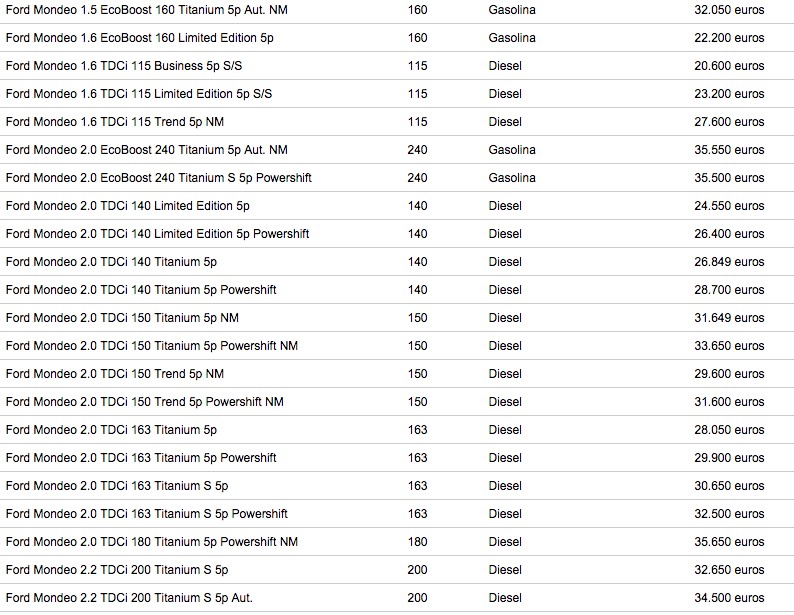Select Ford Mondeo 2.0 TDCi 140 Titanium 5p Powershift

[x=141, y=290]
